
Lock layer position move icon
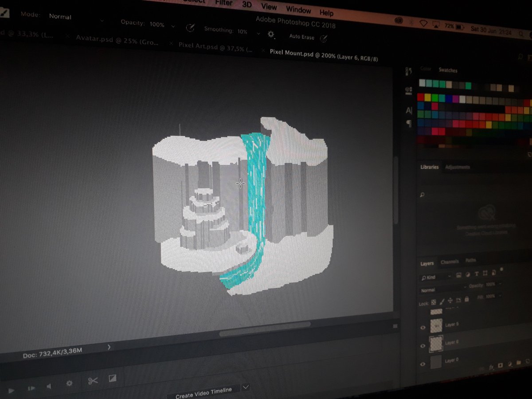coord(450,301)
